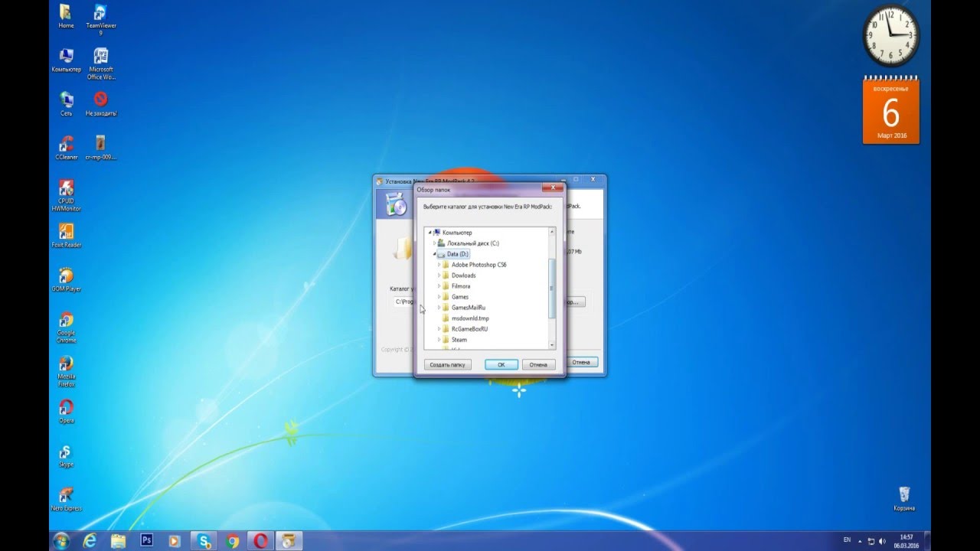Click folder tree scroll up arrow
The width and height of the screenshot is (980, 551).
click(552, 231)
